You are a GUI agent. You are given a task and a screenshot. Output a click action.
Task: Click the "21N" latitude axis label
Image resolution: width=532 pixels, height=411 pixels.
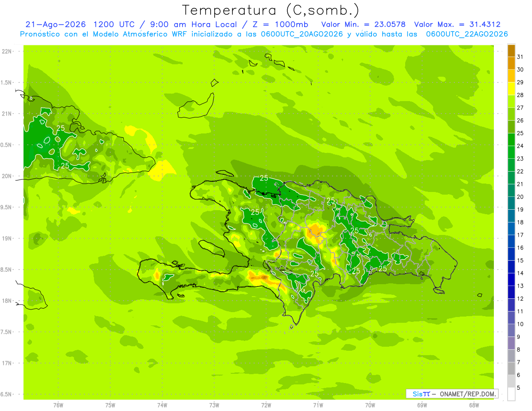pos(6,114)
